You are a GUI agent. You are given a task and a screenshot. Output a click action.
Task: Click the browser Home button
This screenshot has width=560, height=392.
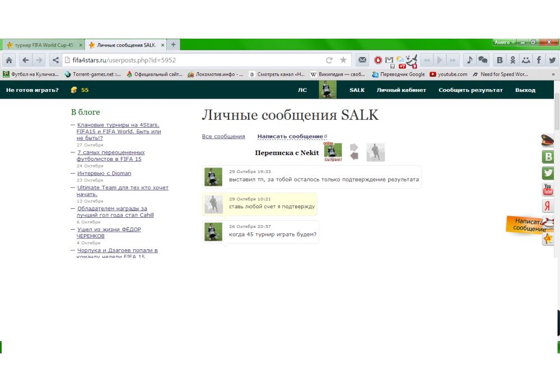coord(10,60)
